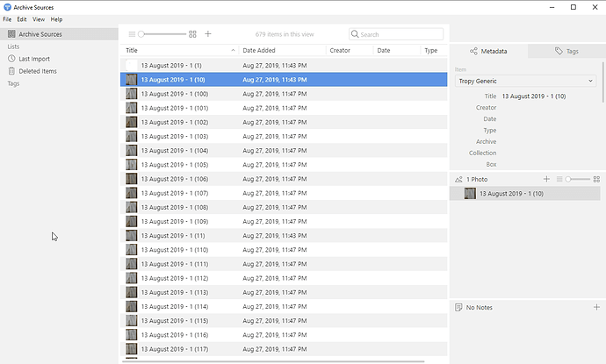Select item 13 August 2019 - 1 (109)
Screen dimensions: 606x364
coord(284,222)
